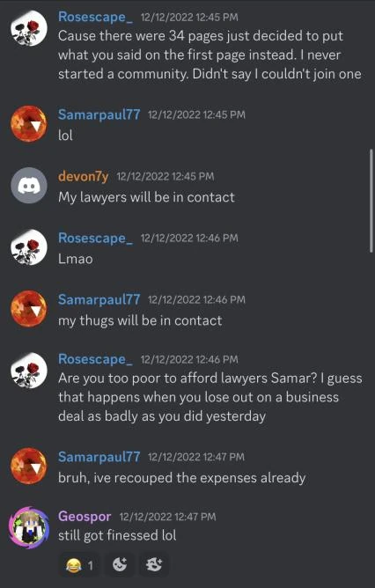This screenshot has width=375, height=588.
Task: Click devon7y's default Discord avatar
Action: (29, 185)
